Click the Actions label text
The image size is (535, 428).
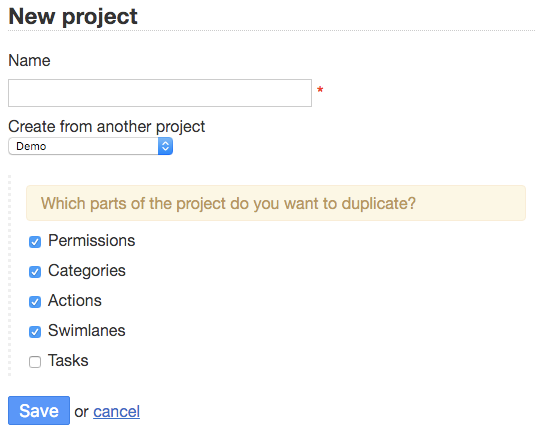point(75,301)
